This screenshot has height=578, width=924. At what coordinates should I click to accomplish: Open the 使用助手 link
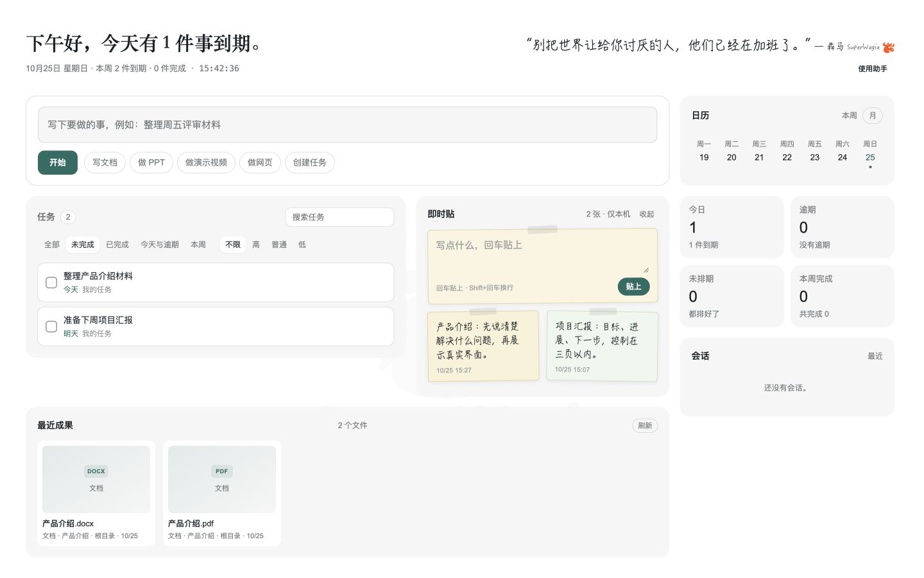[x=873, y=69]
